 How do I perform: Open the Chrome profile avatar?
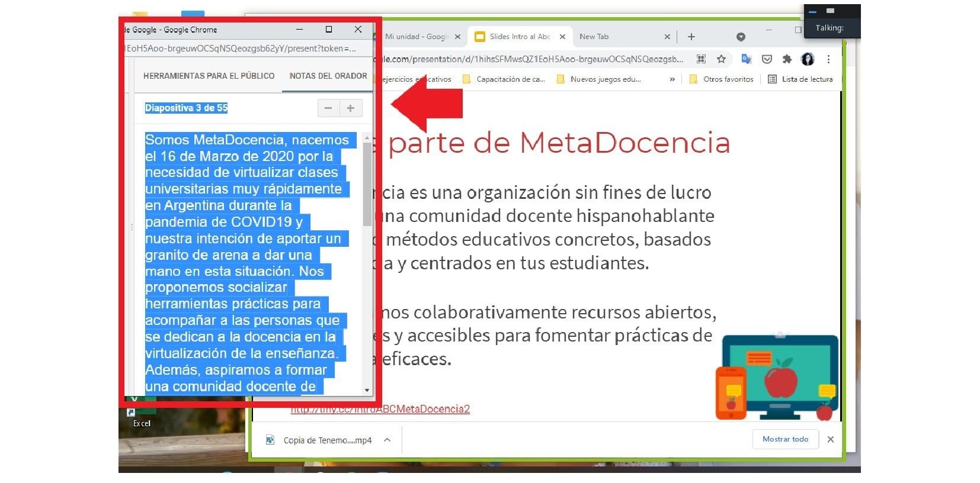808,59
